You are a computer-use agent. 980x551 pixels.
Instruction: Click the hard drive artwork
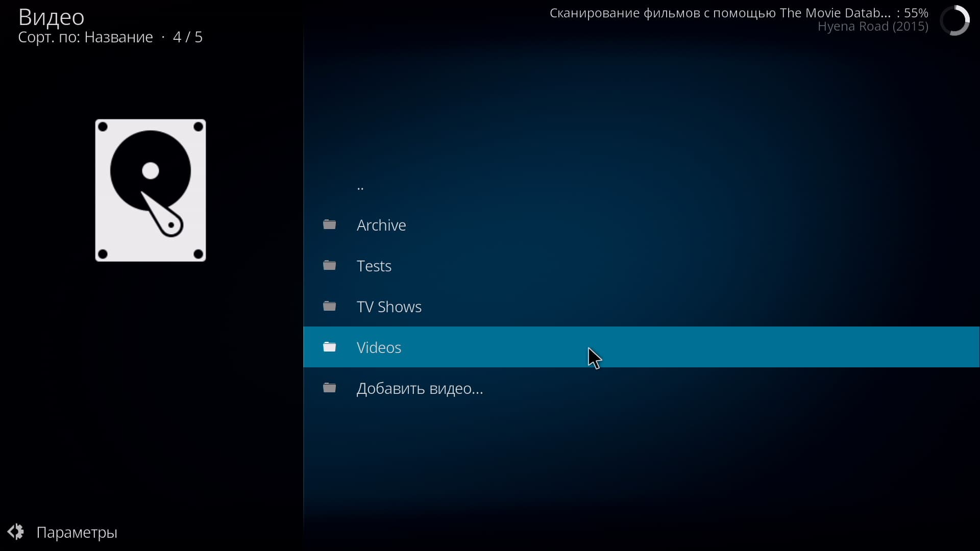[151, 190]
